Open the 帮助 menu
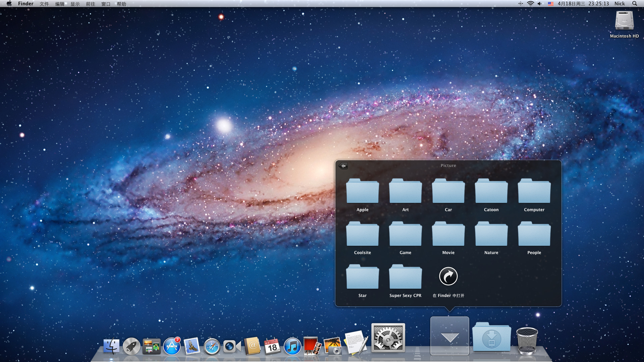 pos(121,4)
